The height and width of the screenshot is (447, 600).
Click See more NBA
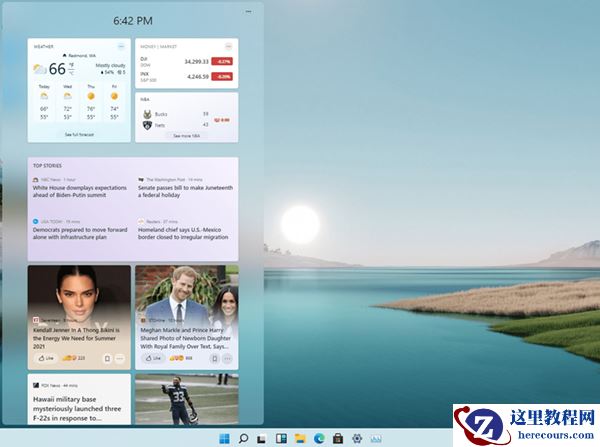point(186,135)
